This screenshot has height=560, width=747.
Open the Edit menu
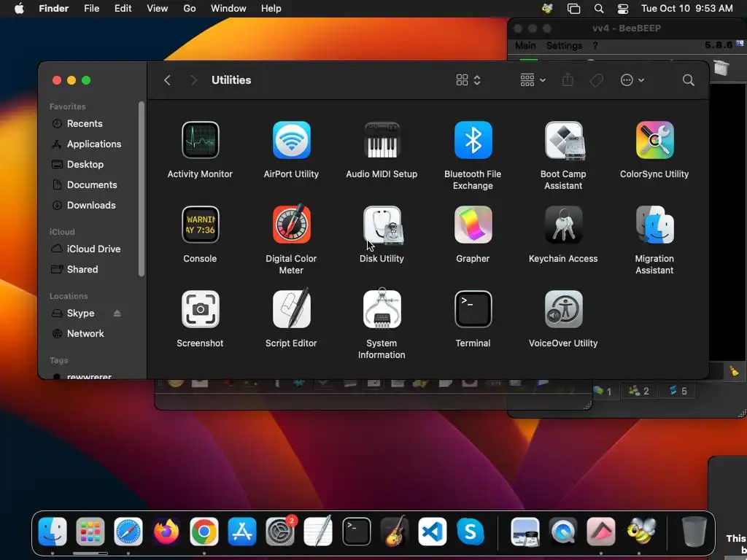coord(123,9)
